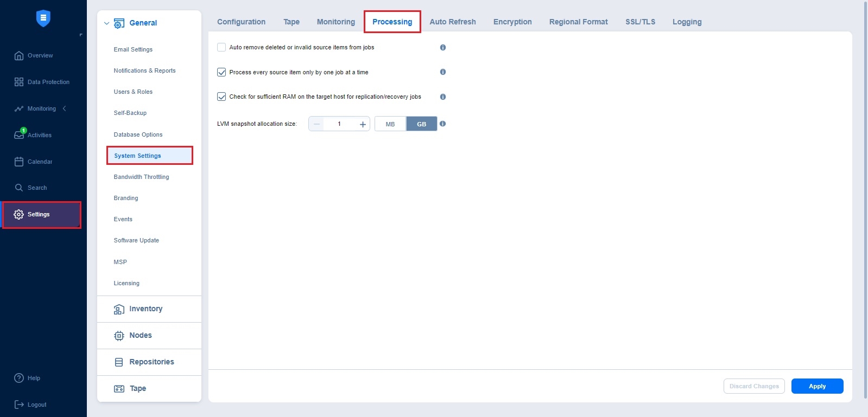Open the Calendar icon in sidebar
This screenshot has width=868, height=417.
pos(19,162)
